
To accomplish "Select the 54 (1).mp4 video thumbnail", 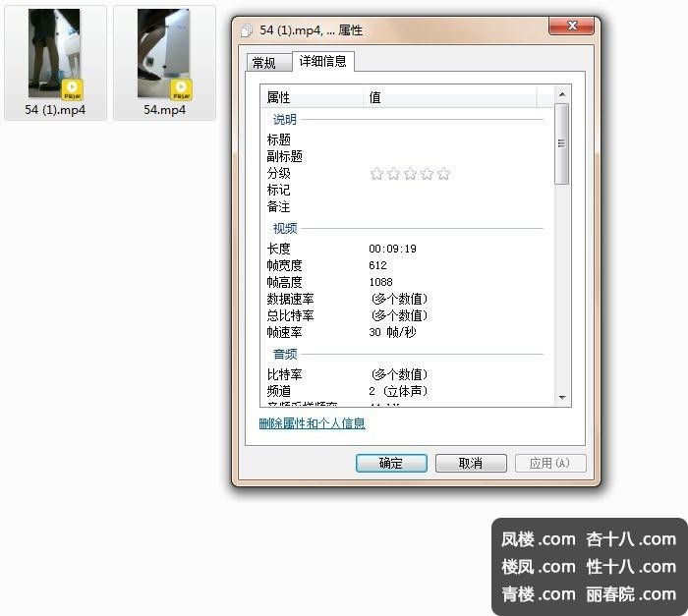I will [x=54, y=53].
